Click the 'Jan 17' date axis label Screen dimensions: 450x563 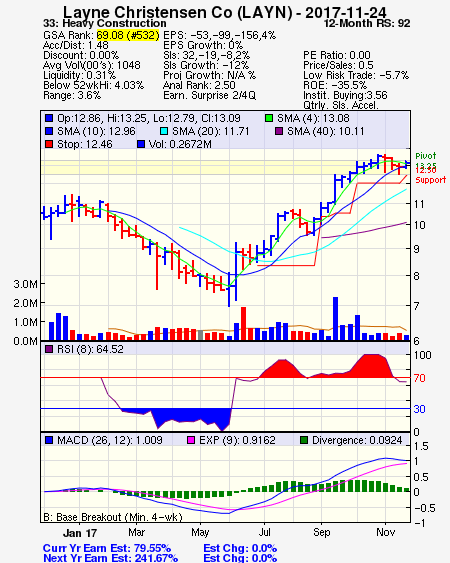pyautogui.click(x=80, y=533)
